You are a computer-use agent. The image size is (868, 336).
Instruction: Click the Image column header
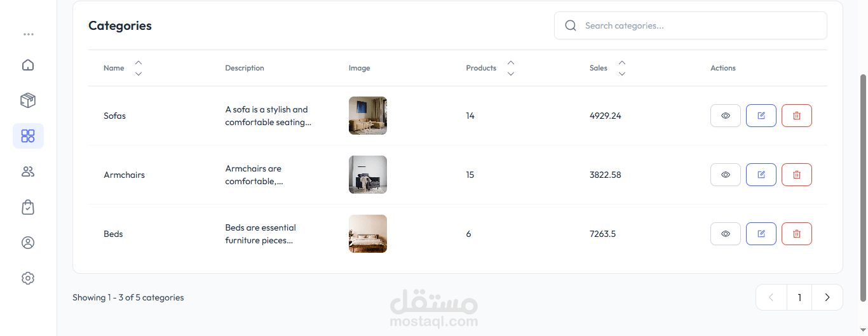tap(360, 68)
